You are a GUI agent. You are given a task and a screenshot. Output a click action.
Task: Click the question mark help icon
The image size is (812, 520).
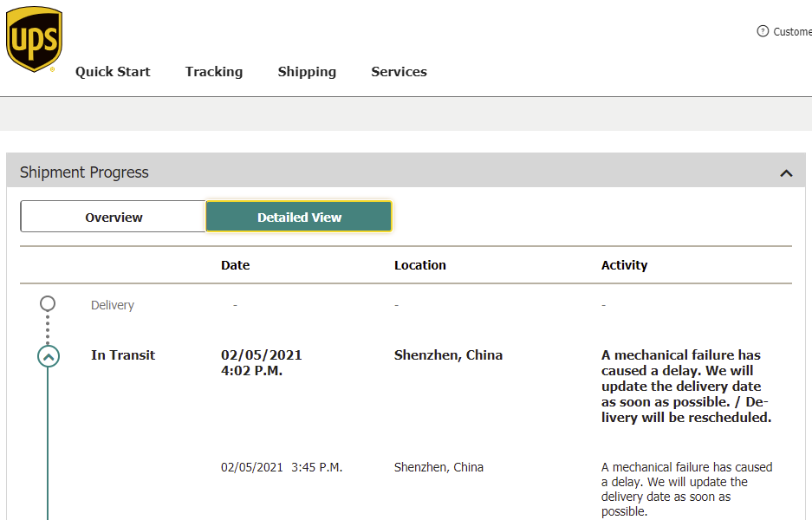[763, 31]
